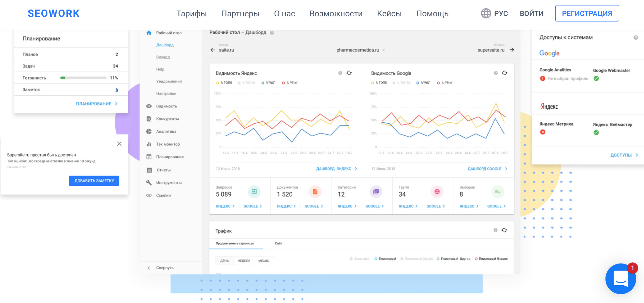
Task: Open the pharmacosmetica.ru site dropdown
Action: [x=361, y=50]
